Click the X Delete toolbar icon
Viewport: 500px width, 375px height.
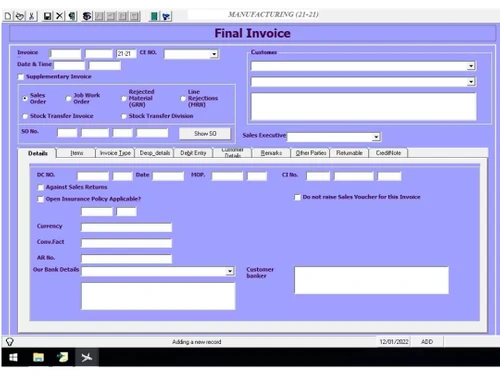point(59,16)
